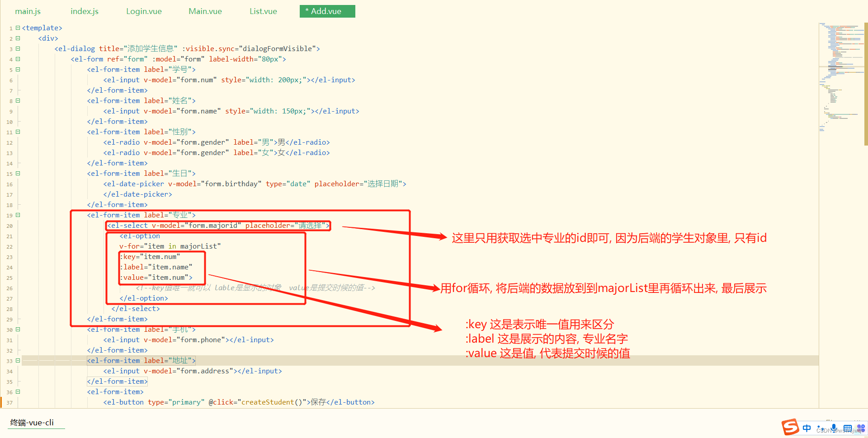Fold the form-item block at line 36
Screen dimensions: 868x438
[18, 392]
